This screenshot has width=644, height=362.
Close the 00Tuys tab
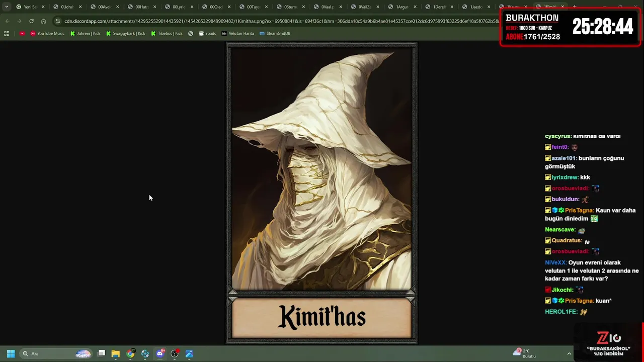pyautogui.click(x=266, y=7)
